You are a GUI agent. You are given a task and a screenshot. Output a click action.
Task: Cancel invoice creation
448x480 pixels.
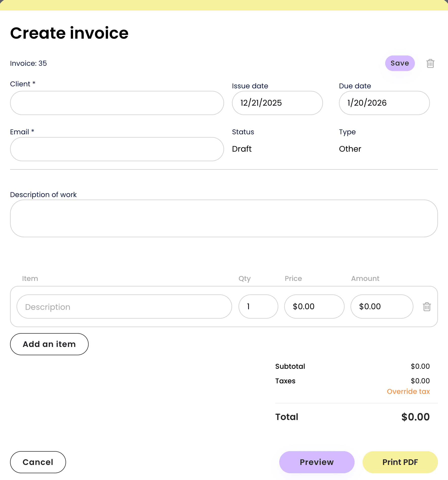click(38, 462)
